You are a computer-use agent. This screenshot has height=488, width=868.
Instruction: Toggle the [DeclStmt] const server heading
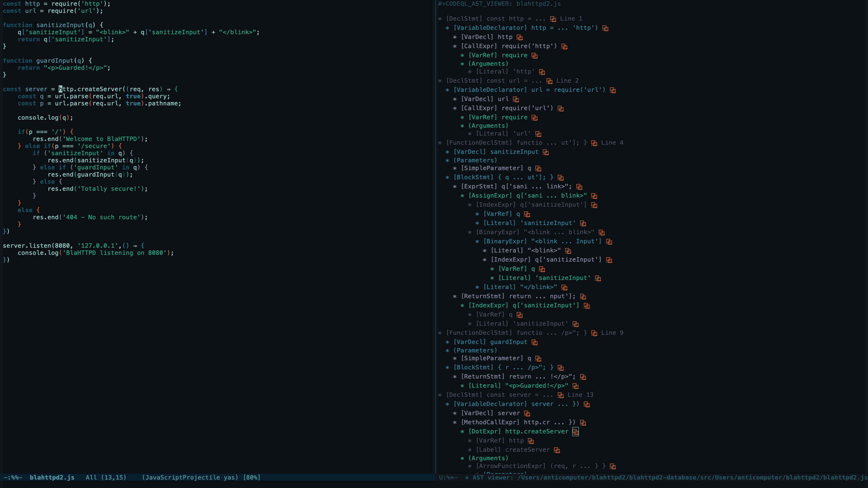tap(440, 395)
